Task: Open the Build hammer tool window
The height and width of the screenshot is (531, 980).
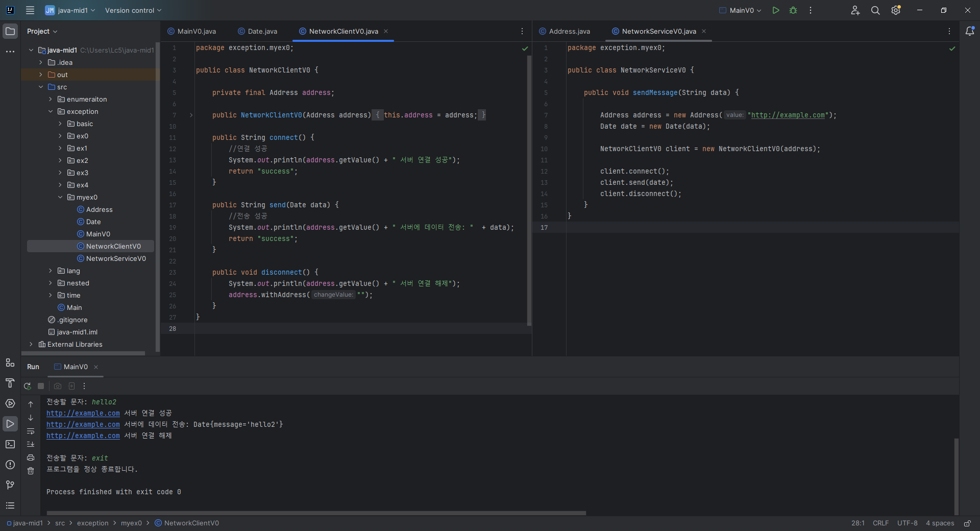Action: (x=10, y=383)
